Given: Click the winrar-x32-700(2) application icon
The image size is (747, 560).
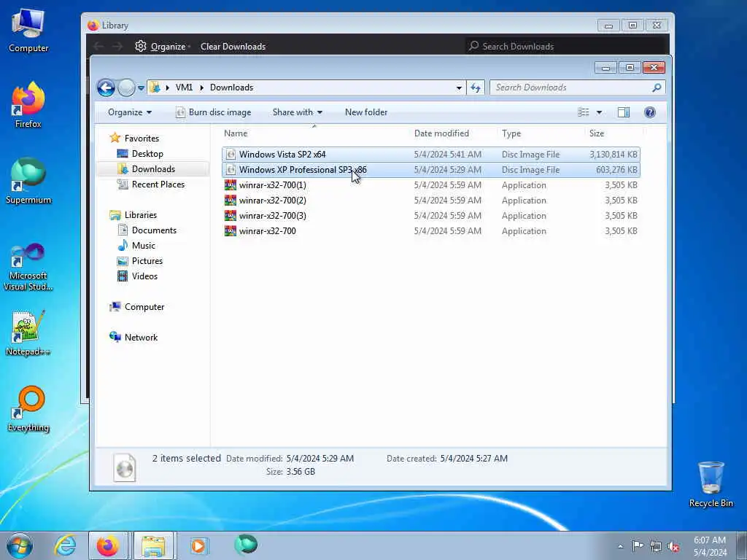Looking at the screenshot, I should pyautogui.click(x=231, y=200).
